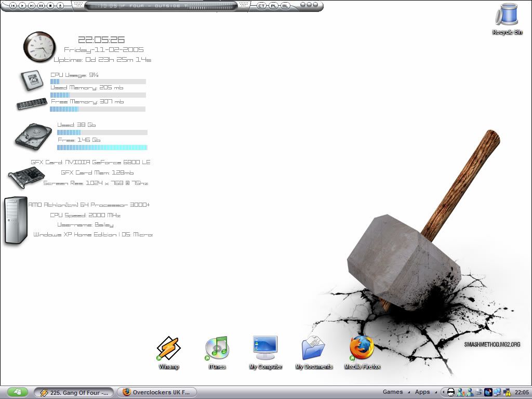The image size is (532, 399).
Task: Click the disk Used 38 Gb bar
Action: [102, 132]
